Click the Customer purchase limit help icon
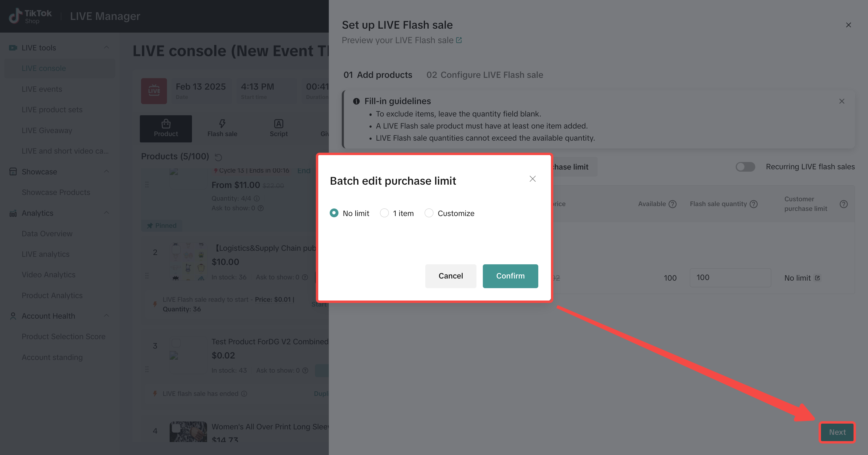Screen dimensions: 868x455 843,204
